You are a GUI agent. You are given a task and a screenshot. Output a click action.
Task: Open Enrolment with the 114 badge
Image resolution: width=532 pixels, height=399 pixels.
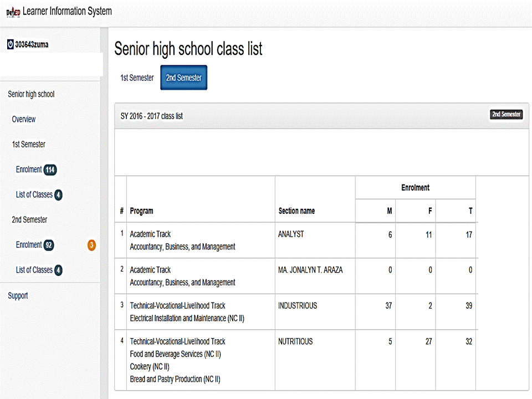[x=29, y=170]
